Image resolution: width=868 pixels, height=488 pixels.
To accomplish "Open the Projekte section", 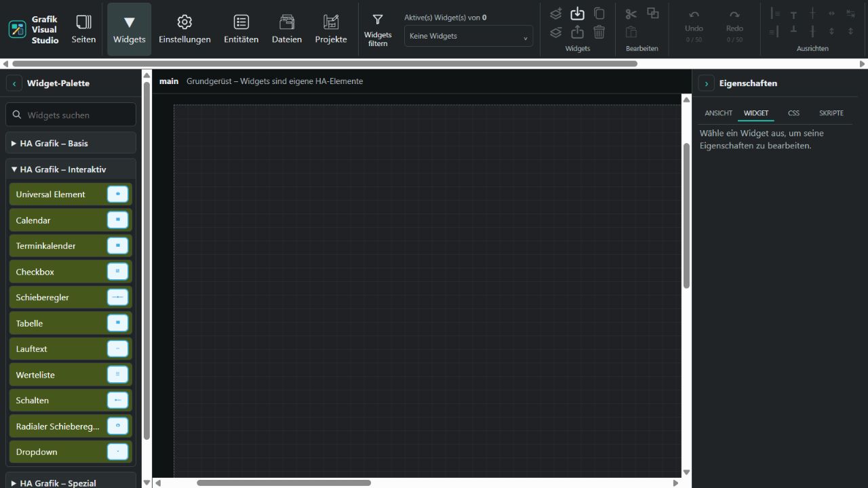I will [x=331, y=30].
